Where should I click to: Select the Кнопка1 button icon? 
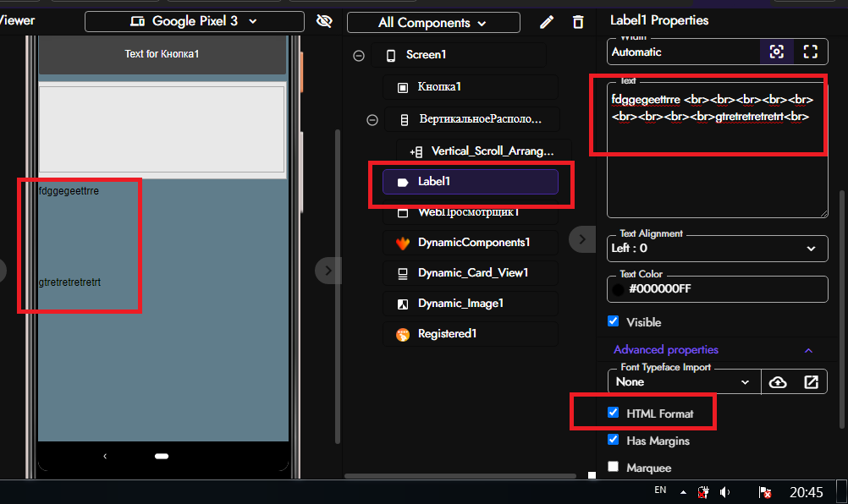(x=403, y=87)
